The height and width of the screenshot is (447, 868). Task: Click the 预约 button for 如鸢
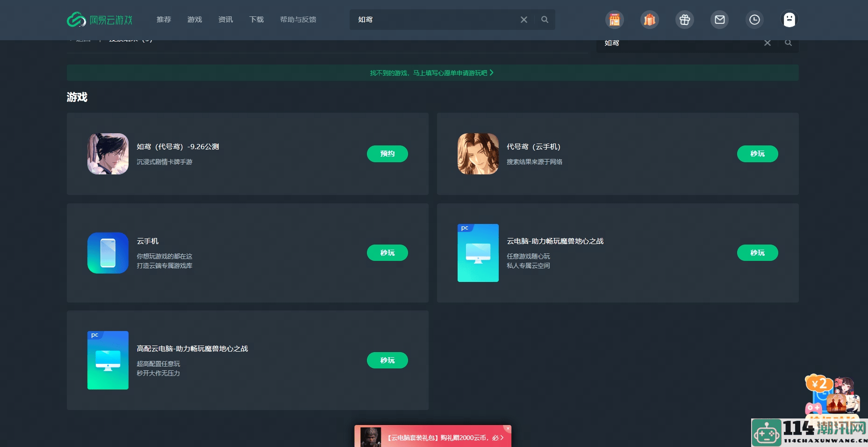387,154
